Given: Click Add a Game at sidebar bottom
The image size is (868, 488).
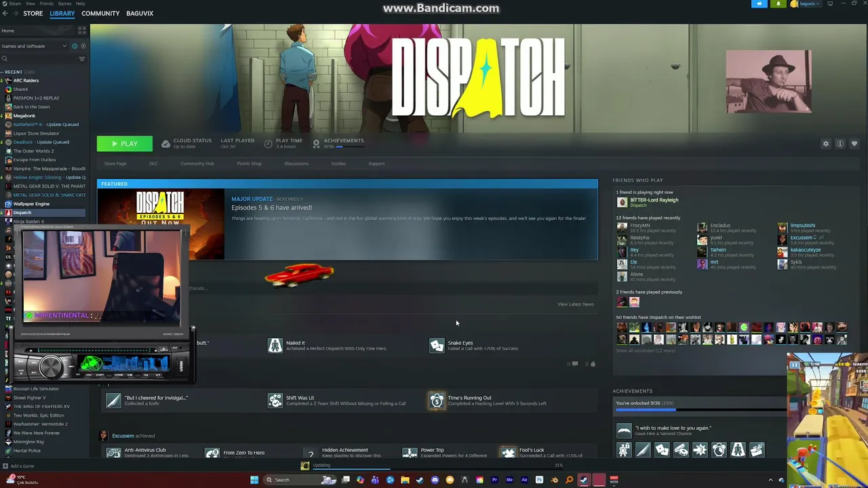Looking at the screenshot, I should (x=18, y=466).
